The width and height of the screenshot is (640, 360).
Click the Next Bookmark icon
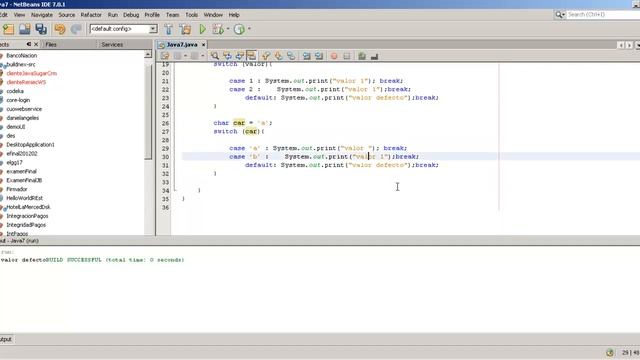[278, 56]
